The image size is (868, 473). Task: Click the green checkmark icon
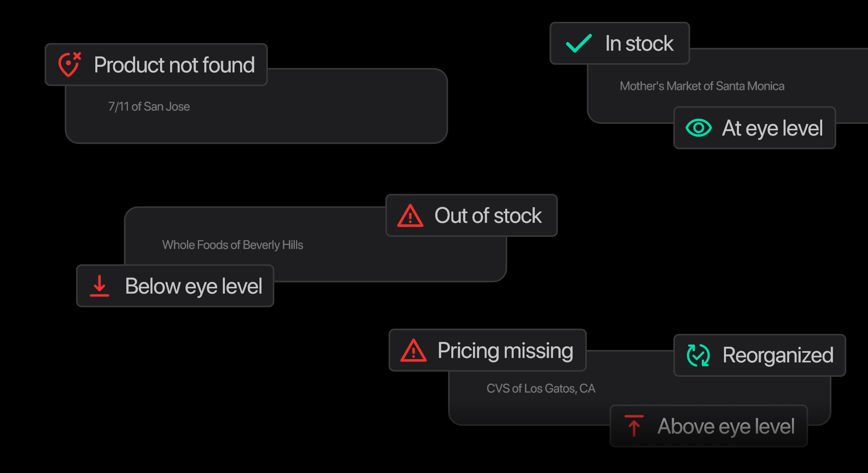click(x=579, y=43)
